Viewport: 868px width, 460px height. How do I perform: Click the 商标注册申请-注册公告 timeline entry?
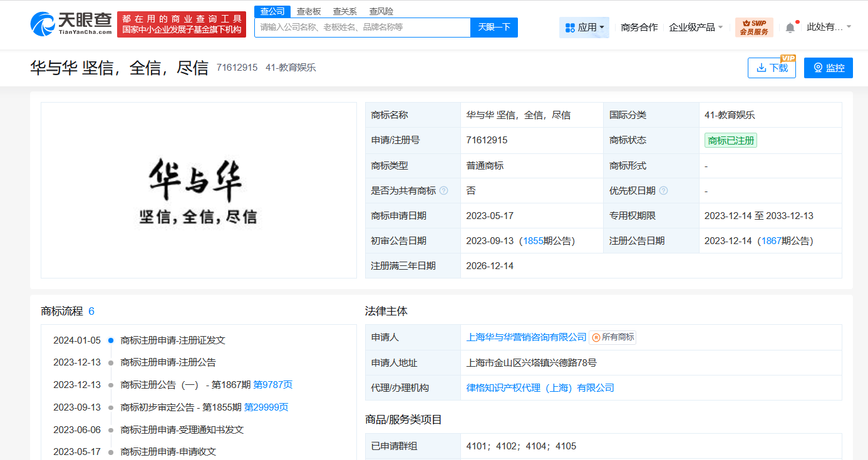click(168, 362)
